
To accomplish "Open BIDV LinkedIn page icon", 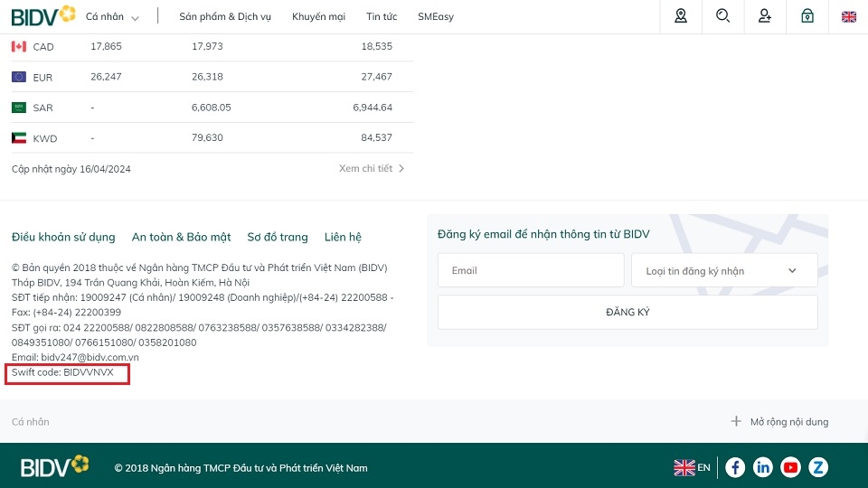I will click(x=763, y=467).
